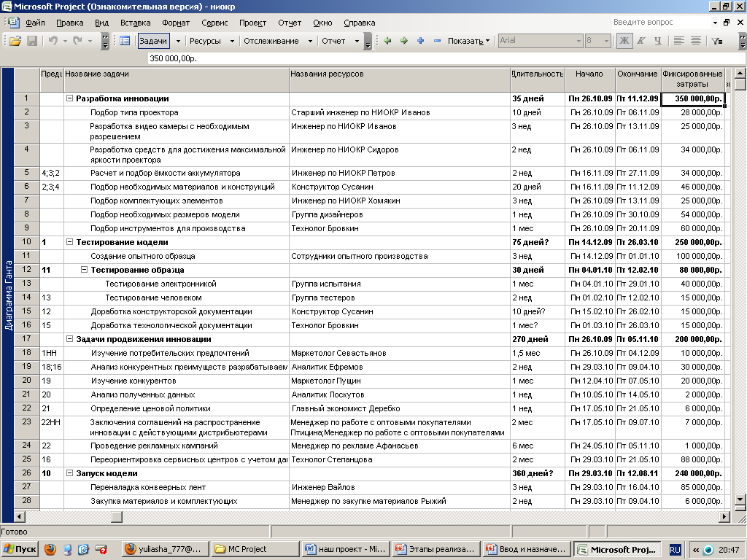This screenshot has width=747, height=560.
Task: Click the Название задачи column header
Action: pos(177,79)
